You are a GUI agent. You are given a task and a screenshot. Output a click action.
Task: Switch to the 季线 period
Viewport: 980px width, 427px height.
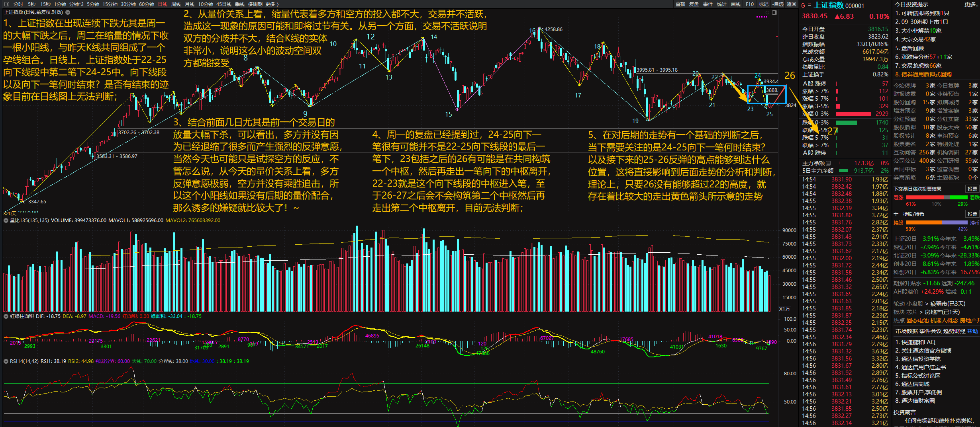(240, 4)
